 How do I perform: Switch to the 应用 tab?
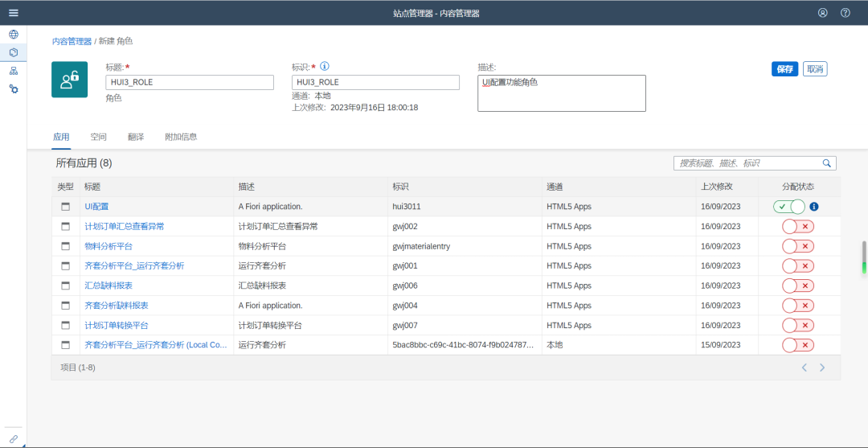click(x=61, y=137)
